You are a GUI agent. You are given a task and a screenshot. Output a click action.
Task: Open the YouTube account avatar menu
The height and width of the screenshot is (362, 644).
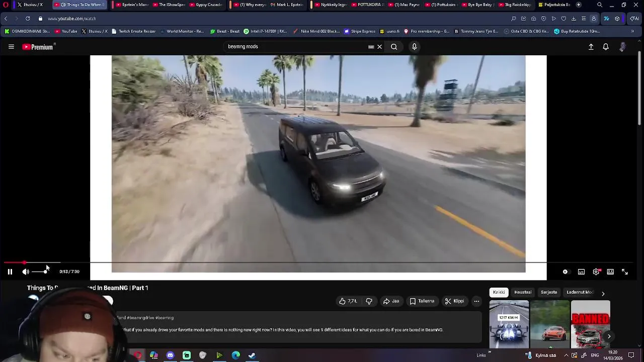623,47
